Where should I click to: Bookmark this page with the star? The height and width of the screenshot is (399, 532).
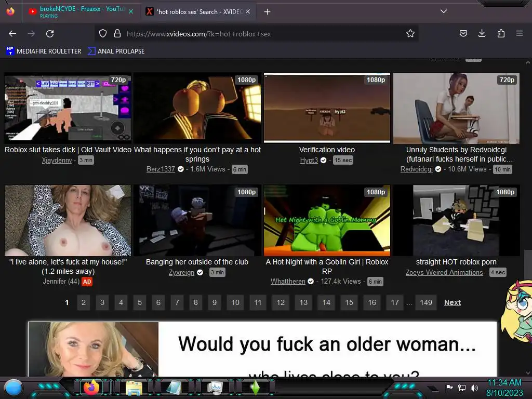(410, 34)
